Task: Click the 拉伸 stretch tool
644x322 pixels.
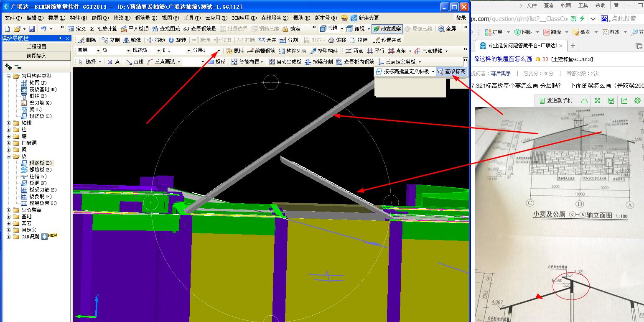Action: (x=359, y=40)
